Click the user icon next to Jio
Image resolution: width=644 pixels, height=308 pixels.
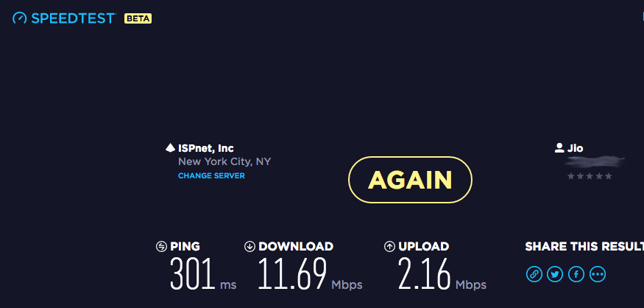pyautogui.click(x=559, y=148)
